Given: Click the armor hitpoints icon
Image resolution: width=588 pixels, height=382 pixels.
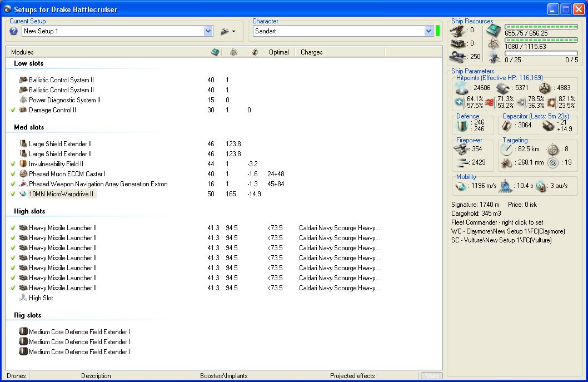Looking at the screenshot, I should point(504,88).
